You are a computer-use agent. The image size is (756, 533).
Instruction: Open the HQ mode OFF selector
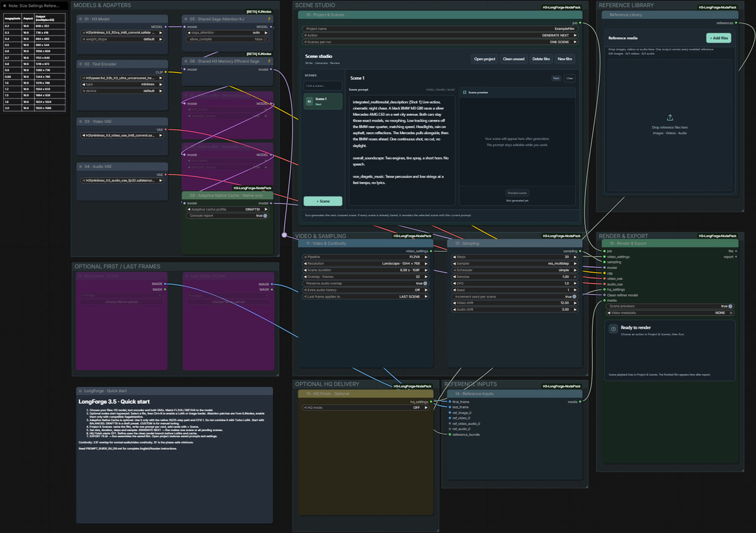click(x=365, y=408)
